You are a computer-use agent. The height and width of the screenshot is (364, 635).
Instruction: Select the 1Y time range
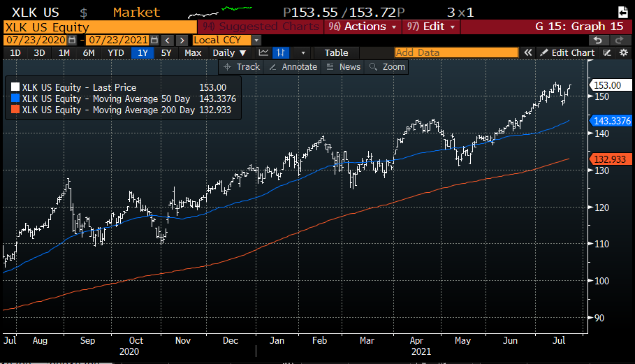143,52
